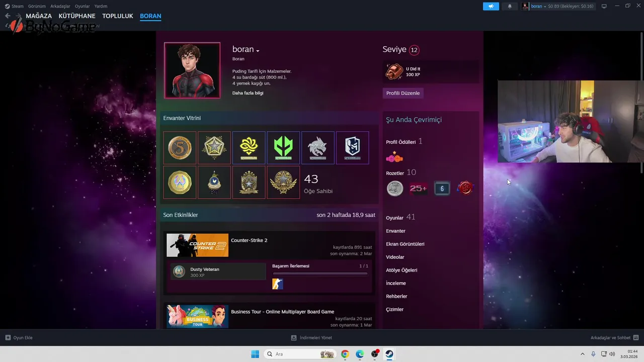
Task: Click the U Did It badge icon
Action: (x=394, y=72)
